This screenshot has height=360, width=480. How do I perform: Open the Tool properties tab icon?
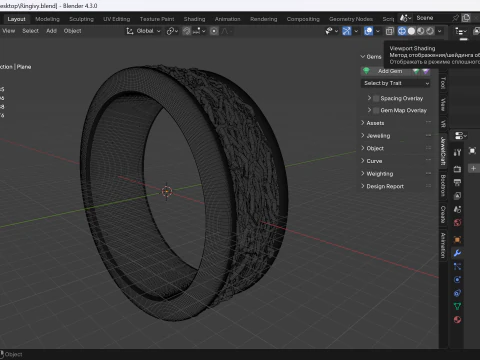click(457, 152)
